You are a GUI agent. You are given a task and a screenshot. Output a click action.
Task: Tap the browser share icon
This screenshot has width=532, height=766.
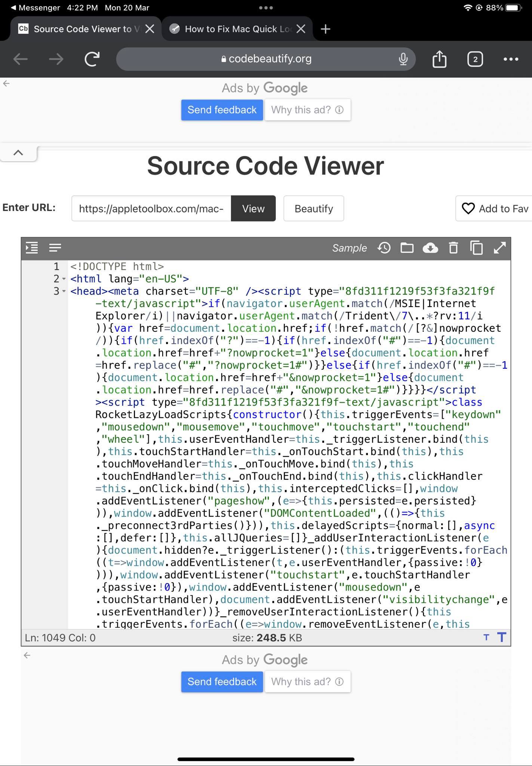439,59
